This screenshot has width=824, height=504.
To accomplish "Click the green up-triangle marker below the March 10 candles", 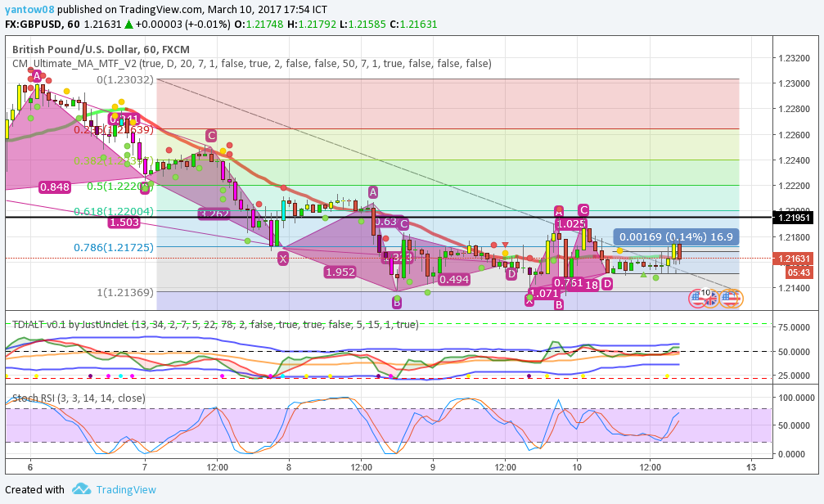I will pyautogui.click(x=643, y=274).
